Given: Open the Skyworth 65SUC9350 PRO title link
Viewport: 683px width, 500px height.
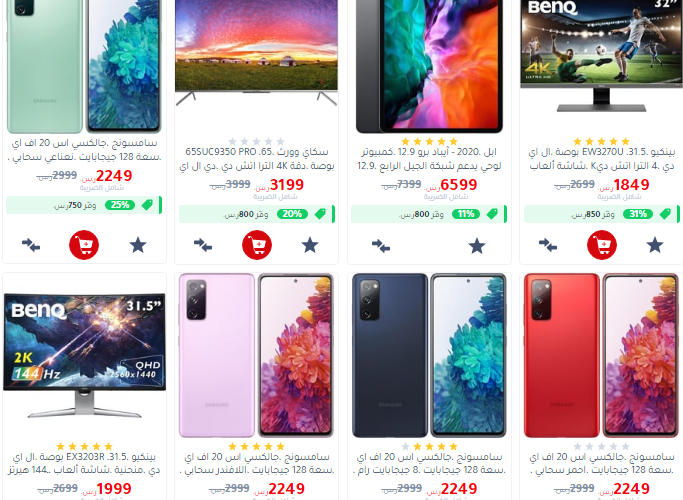Looking at the screenshot, I should click(x=257, y=159).
